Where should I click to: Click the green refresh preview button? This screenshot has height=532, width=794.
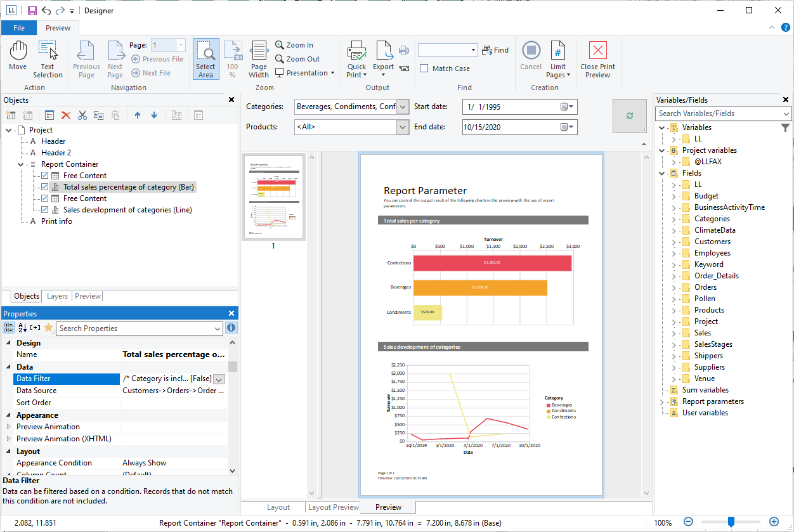point(629,116)
